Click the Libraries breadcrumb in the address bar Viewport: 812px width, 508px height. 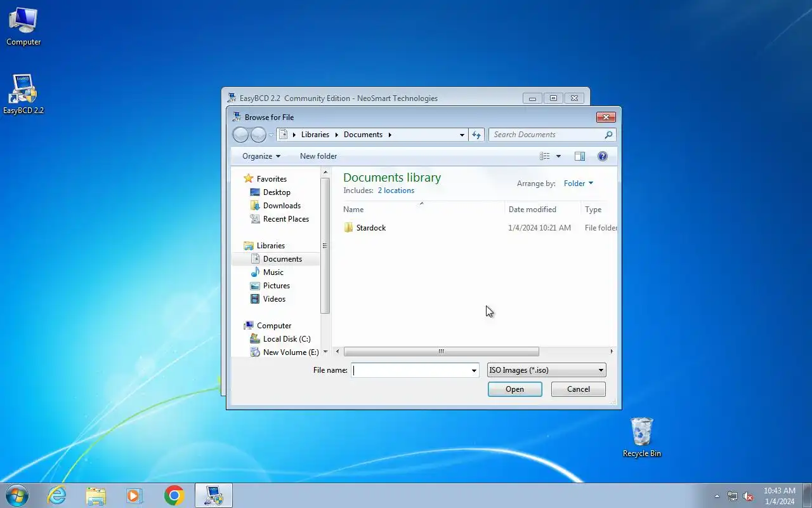pyautogui.click(x=315, y=135)
